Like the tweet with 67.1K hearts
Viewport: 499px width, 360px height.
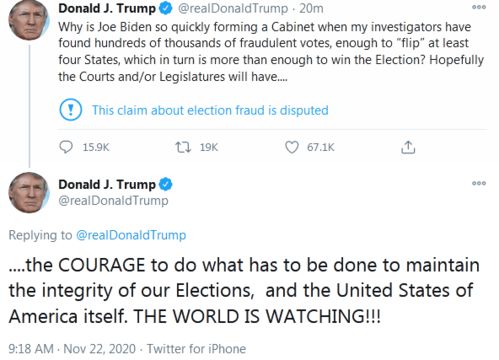click(292, 147)
